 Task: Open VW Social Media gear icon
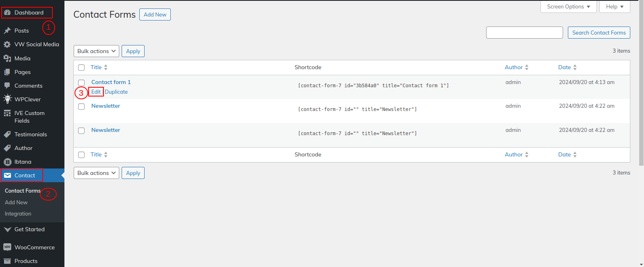(7, 45)
